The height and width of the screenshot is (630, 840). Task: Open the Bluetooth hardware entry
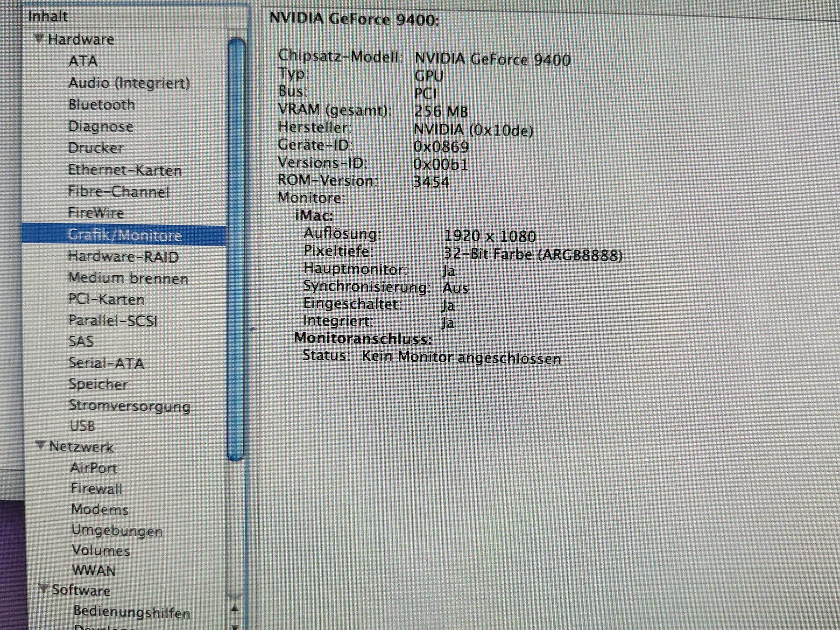click(101, 105)
